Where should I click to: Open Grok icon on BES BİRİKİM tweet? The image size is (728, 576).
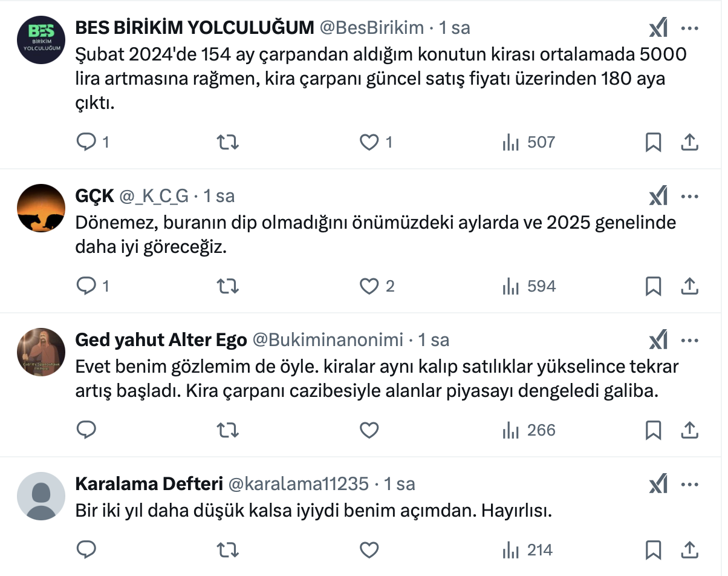pyautogui.click(x=658, y=28)
